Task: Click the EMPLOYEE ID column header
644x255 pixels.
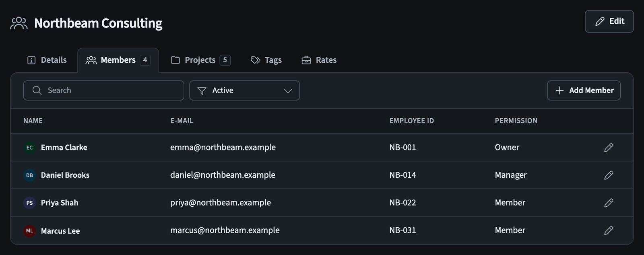Action: coord(411,121)
